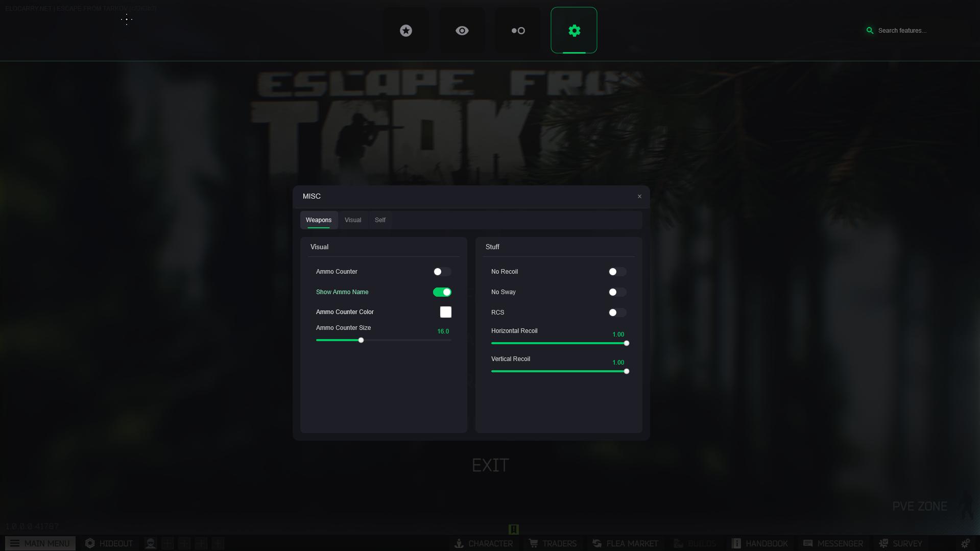Turn on the No Sway switch
The image size is (980, 551).
click(617, 292)
